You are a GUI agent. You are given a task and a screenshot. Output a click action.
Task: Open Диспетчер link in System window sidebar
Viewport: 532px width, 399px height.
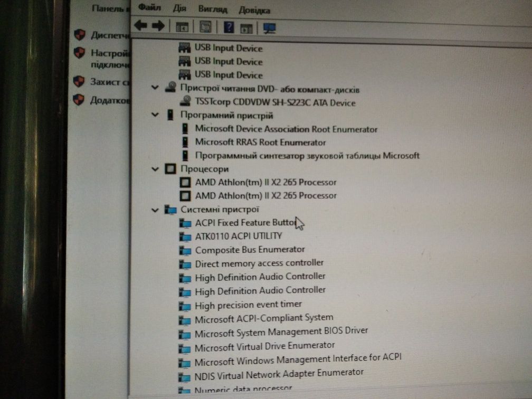pyautogui.click(x=110, y=35)
